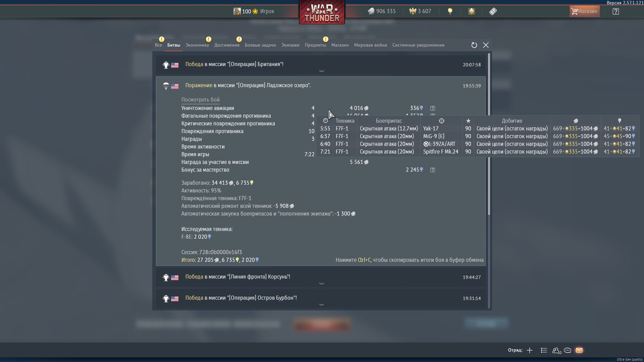Click the star column header in tooltip
This screenshot has height=362, width=644.
[x=468, y=121]
